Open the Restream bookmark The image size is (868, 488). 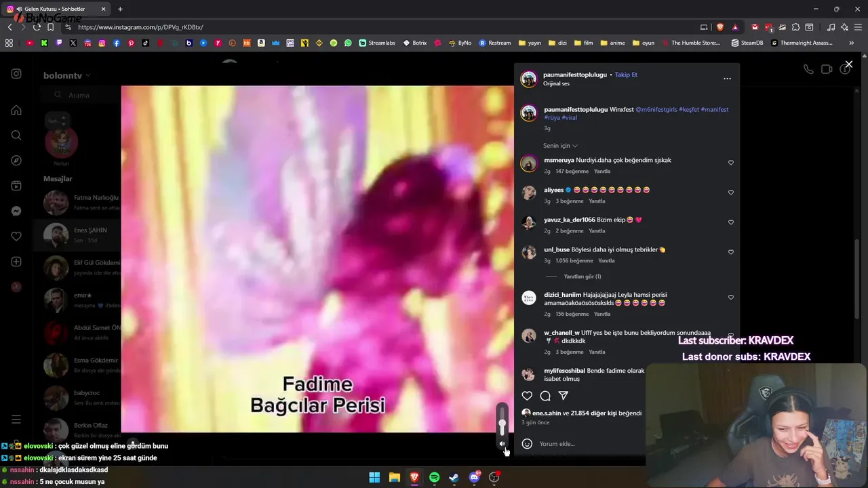coord(495,43)
